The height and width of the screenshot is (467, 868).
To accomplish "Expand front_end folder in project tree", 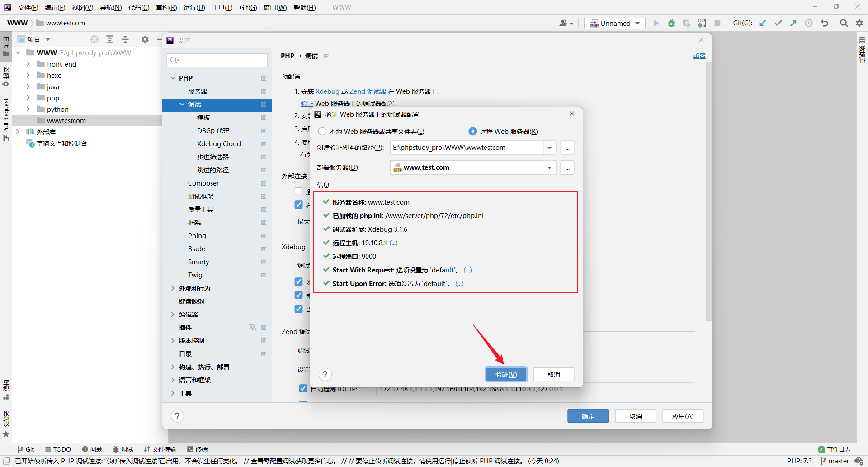I will click(x=28, y=64).
